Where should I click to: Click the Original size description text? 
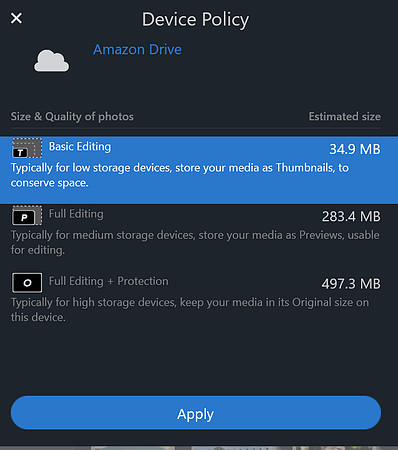pos(190,310)
